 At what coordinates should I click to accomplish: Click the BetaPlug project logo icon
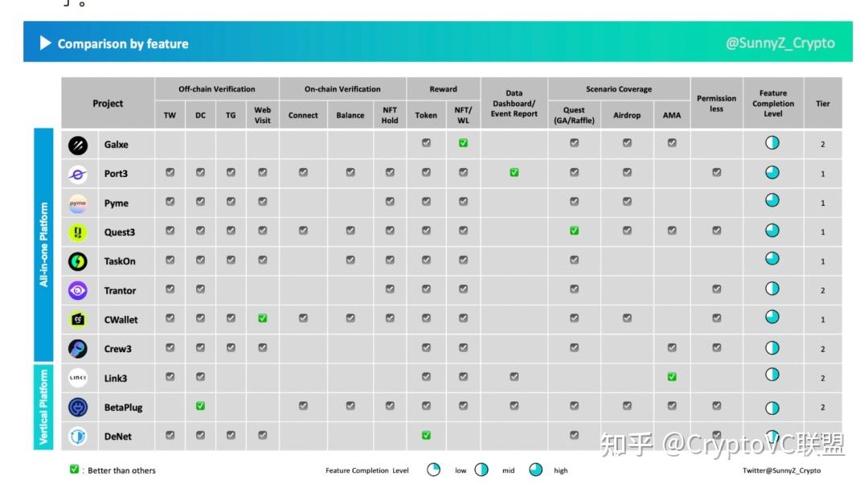pyautogui.click(x=78, y=408)
